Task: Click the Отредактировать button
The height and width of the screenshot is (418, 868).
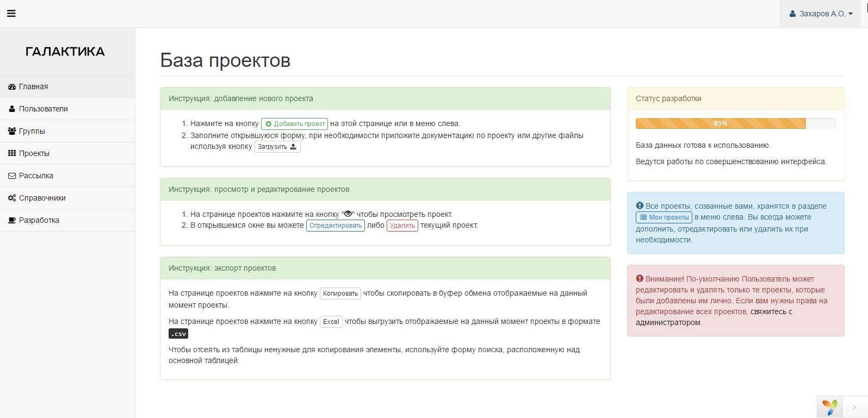Action: [x=336, y=226]
